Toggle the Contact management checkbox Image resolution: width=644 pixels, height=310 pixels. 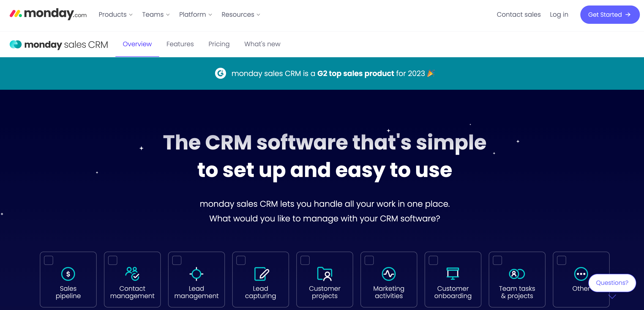pyautogui.click(x=113, y=260)
